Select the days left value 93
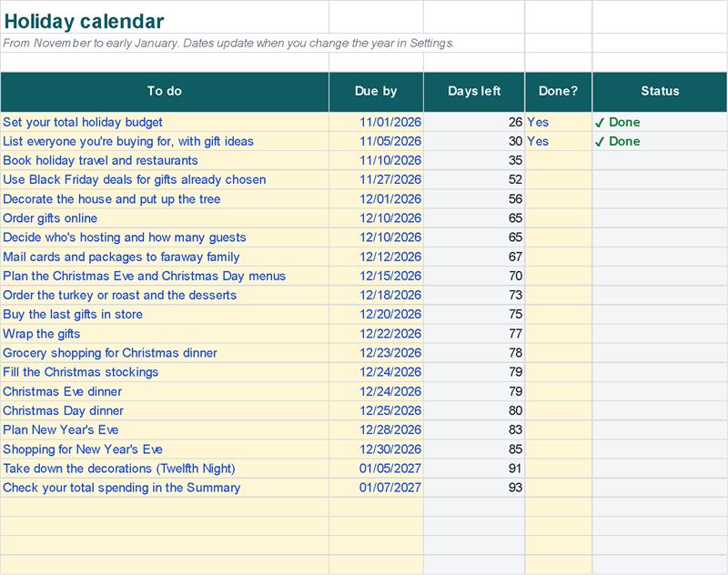The width and height of the screenshot is (728, 575). (x=474, y=488)
